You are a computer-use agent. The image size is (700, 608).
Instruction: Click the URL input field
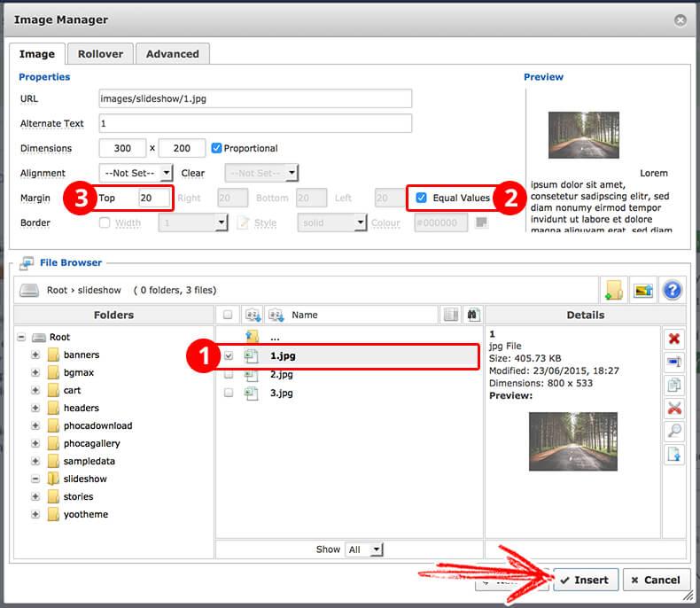(255, 98)
